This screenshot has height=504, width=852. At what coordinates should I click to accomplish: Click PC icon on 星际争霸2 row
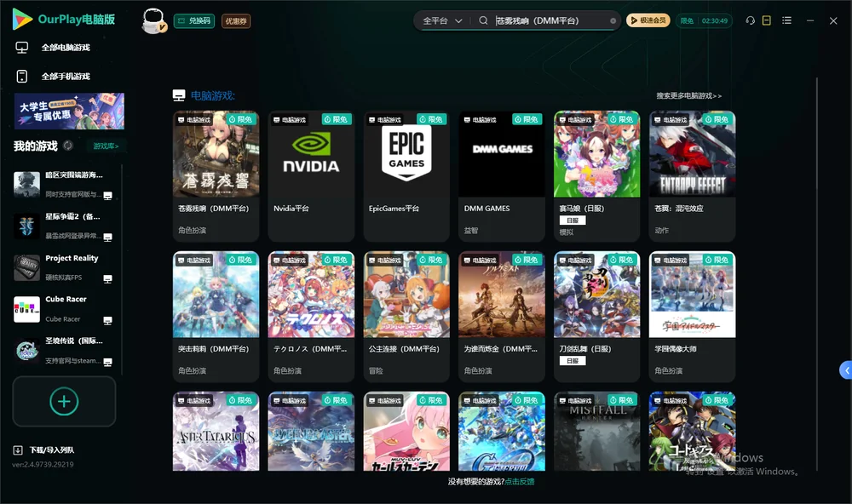tap(107, 238)
